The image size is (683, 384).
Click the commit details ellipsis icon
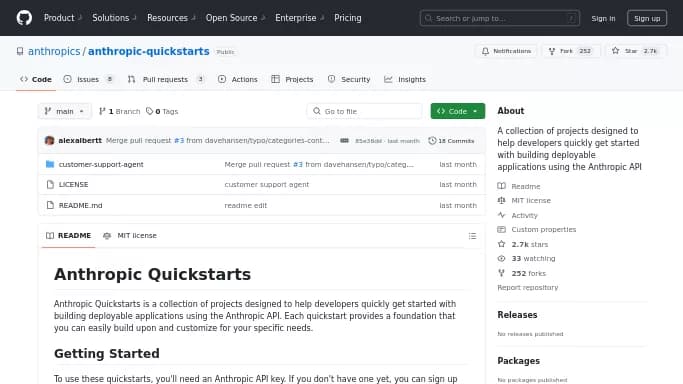344,141
